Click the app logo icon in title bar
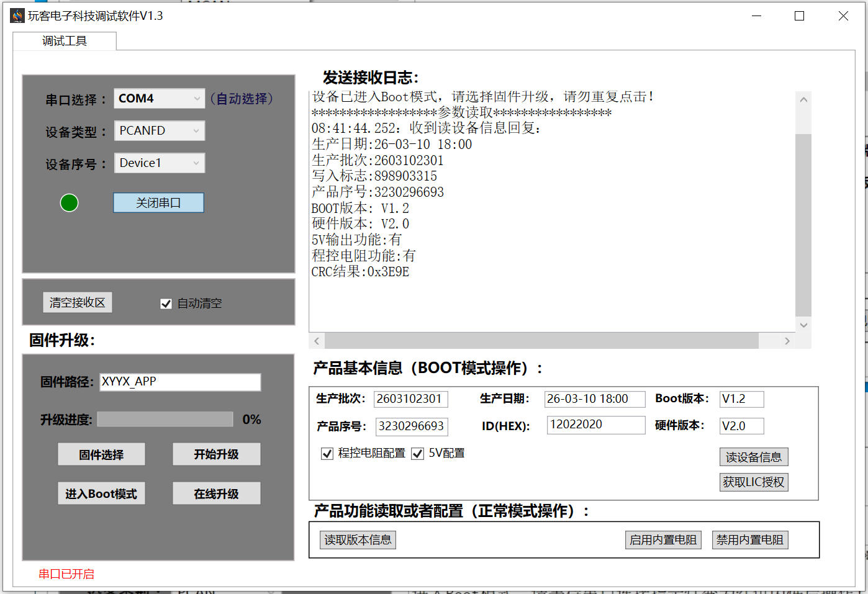This screenshot has width=868, height=594. point(17,16)
